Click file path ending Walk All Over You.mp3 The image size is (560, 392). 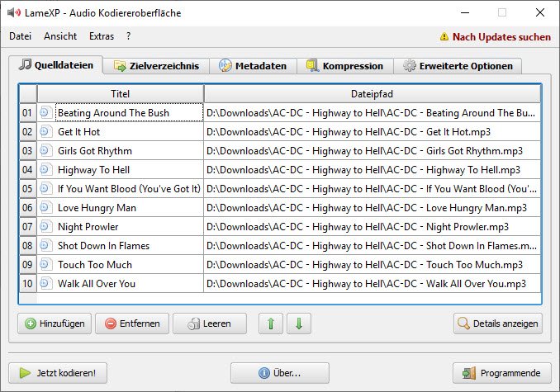click(367, 284)
